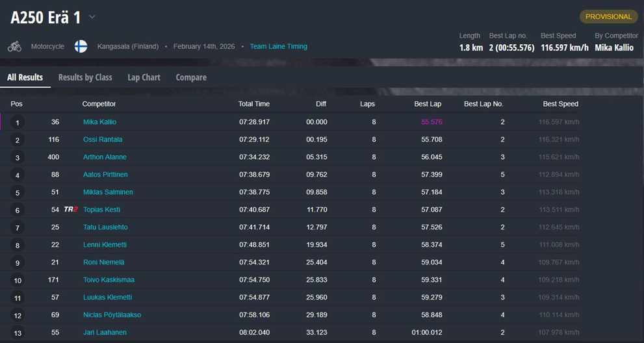Click the motorcycle sport icon

pos(14,47)
